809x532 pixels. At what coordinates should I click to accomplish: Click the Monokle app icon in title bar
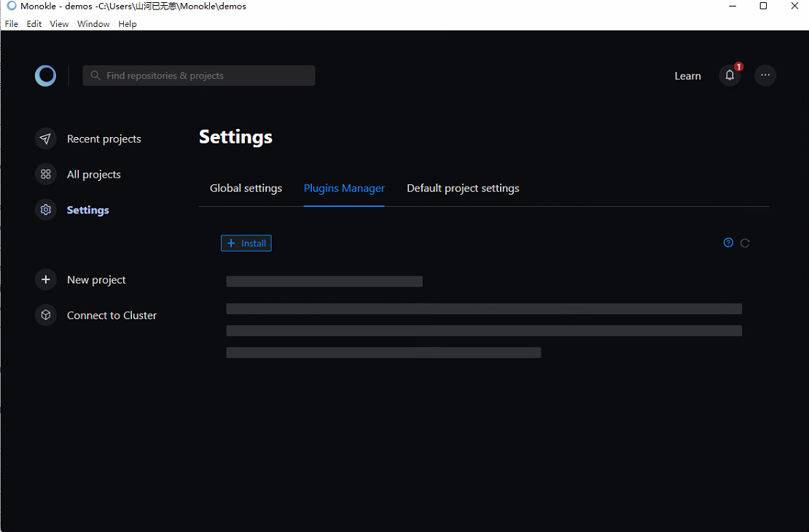pyautogui.click(x=12, y=6)
